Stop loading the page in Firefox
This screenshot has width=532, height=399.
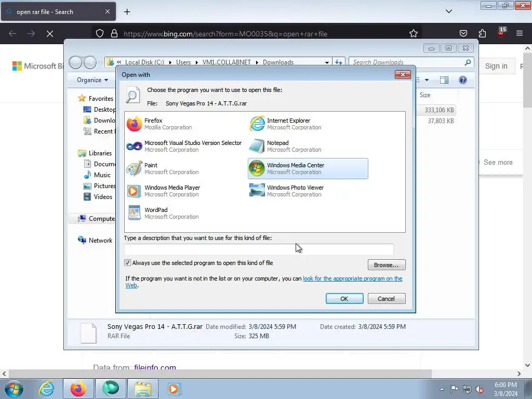50,34
